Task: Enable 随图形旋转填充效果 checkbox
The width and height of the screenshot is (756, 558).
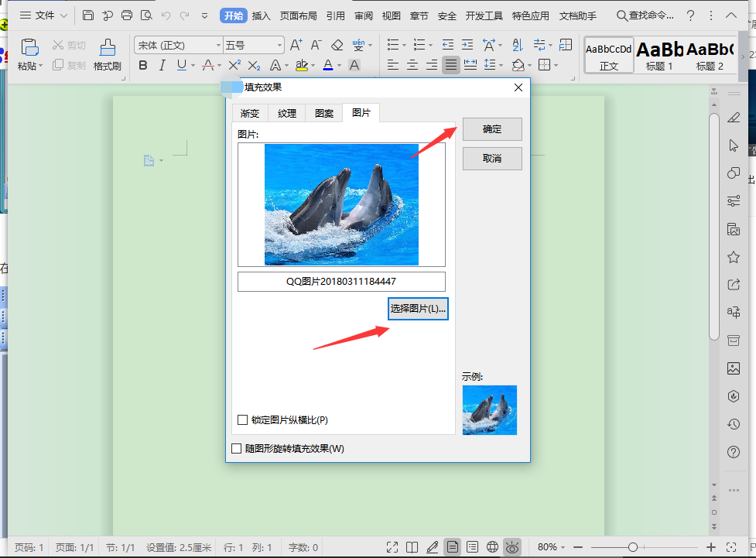Action: tap(237, 448)
